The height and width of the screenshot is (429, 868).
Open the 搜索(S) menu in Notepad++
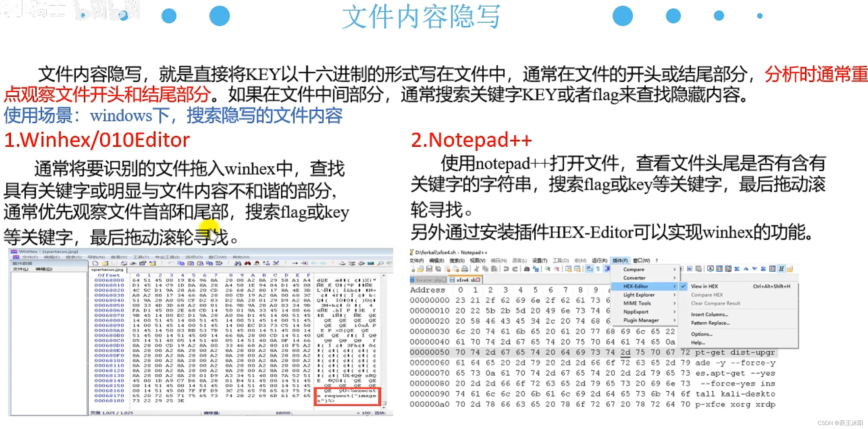[x=457, y=261]
